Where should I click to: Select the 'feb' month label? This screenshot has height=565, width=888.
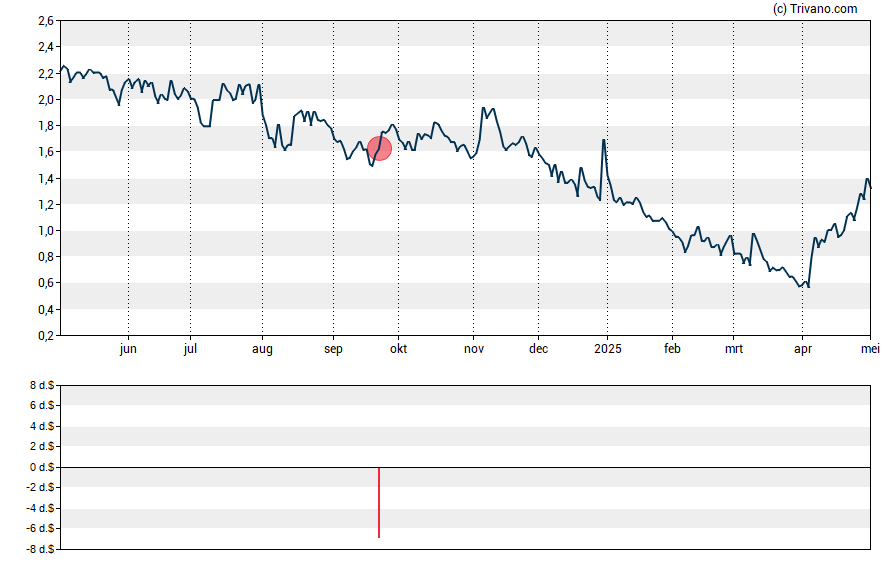[672, 349]
